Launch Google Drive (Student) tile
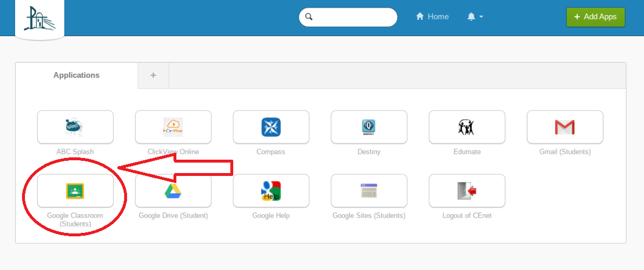The width and height of the screenshot is (644, 270). click(x=173, y=191)
